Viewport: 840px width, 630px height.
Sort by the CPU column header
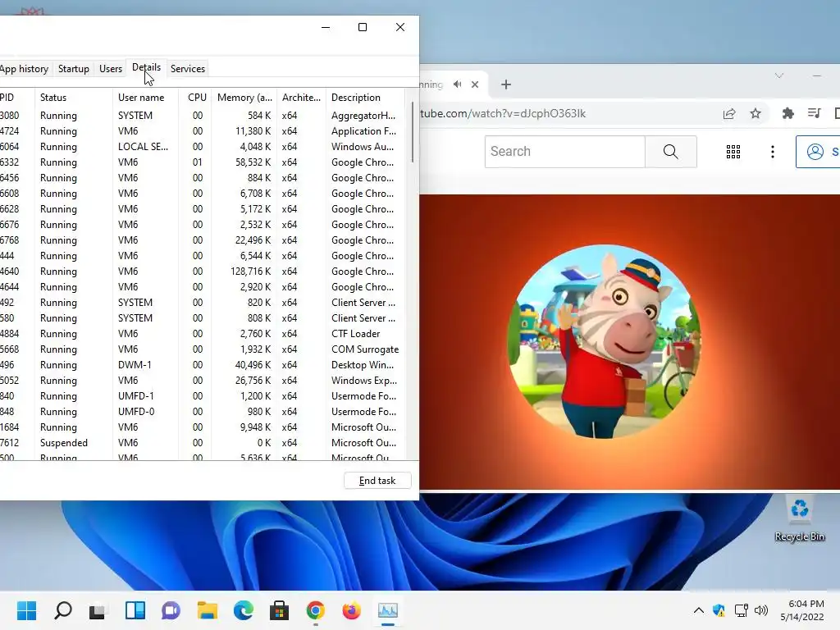(195, 98)
